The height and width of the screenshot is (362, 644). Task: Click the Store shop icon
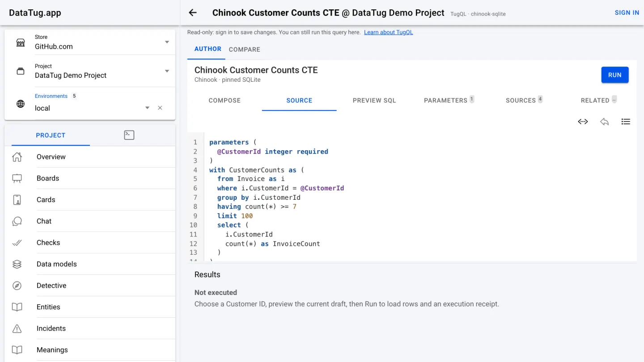21,42
